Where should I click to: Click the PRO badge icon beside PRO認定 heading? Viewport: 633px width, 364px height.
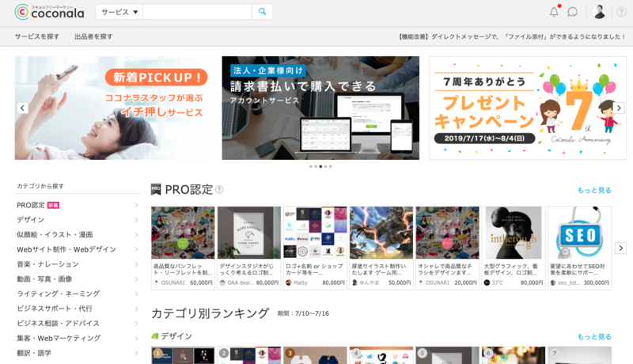156,189
